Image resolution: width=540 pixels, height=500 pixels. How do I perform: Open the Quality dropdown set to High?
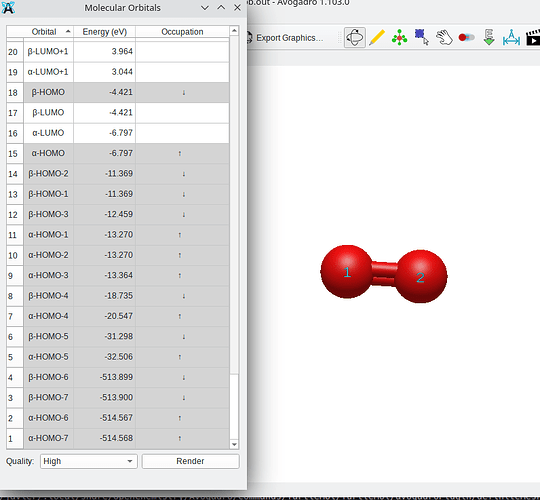point(89,461)
